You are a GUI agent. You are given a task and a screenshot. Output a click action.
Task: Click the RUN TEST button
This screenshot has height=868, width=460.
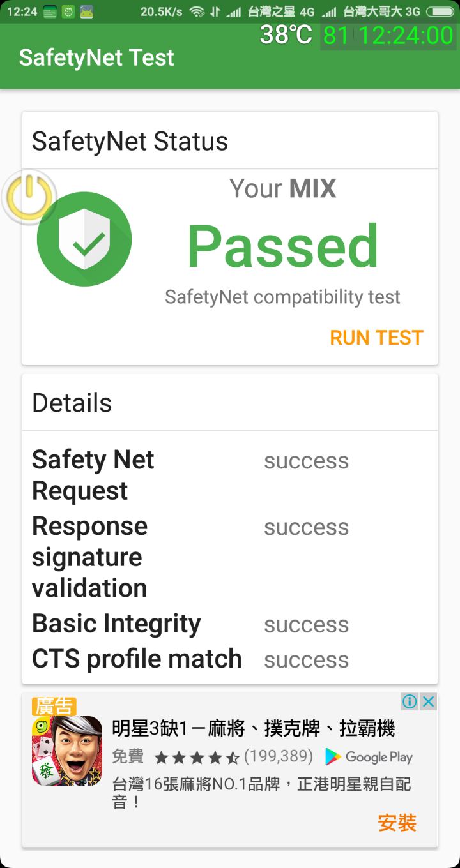click(x=376, y=338)
